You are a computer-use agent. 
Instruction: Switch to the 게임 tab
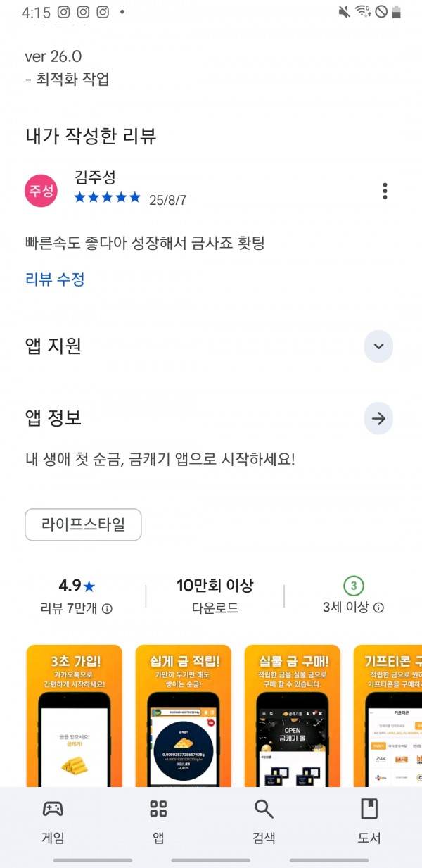point(53,821)
